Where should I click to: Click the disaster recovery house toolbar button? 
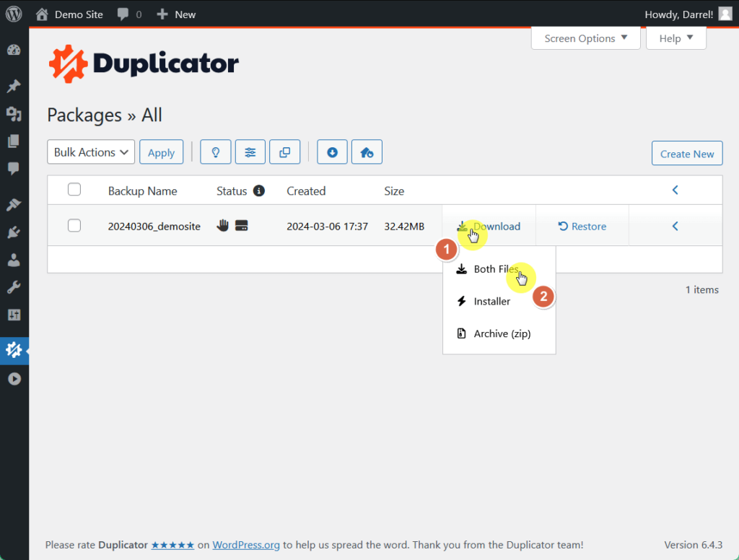coord(367,152)
